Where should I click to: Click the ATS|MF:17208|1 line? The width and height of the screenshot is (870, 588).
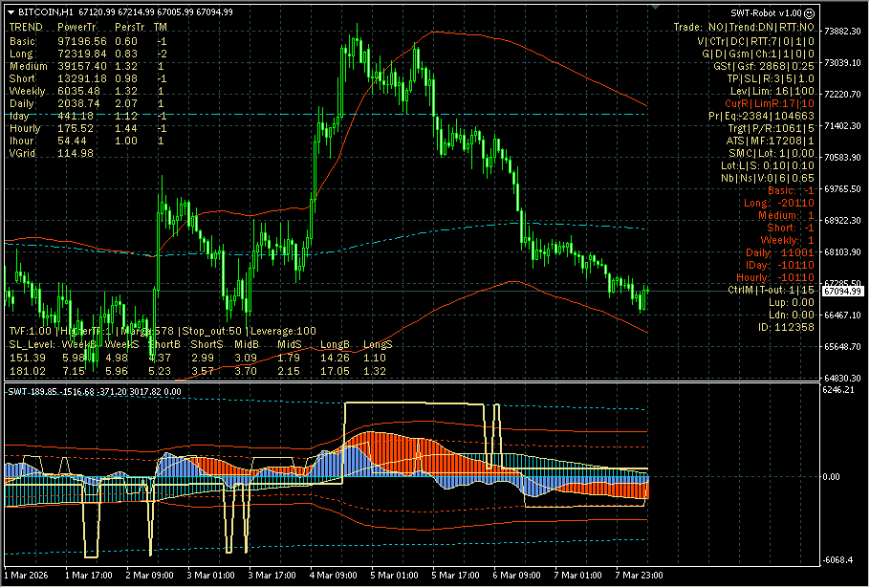pyautogui.click(x=771, y=142)
